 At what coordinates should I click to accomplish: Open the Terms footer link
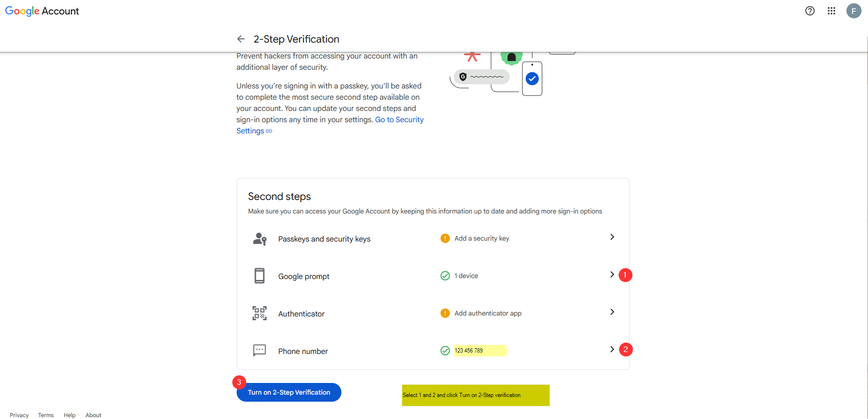pyautogui.click(x=46, y=415)
